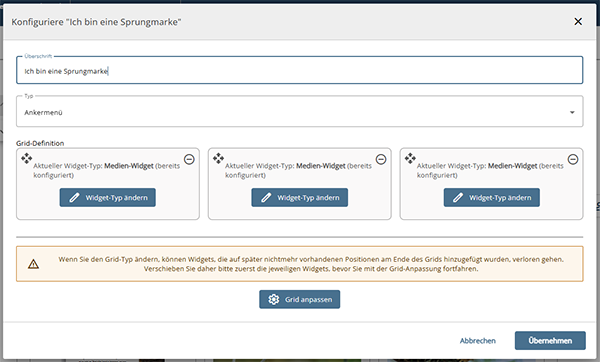Open the Typ dropdown showing Ankermenü

pos(300,112)
